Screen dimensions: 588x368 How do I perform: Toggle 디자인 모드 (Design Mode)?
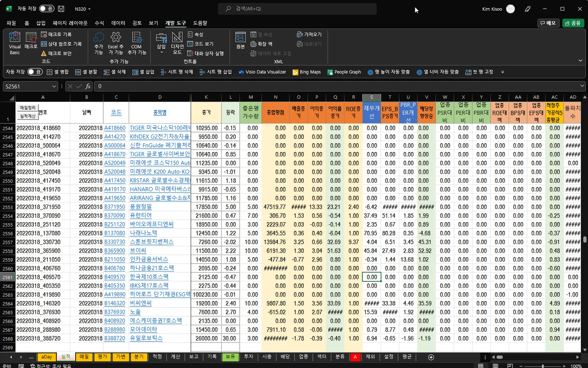click(x=177, y=43)
